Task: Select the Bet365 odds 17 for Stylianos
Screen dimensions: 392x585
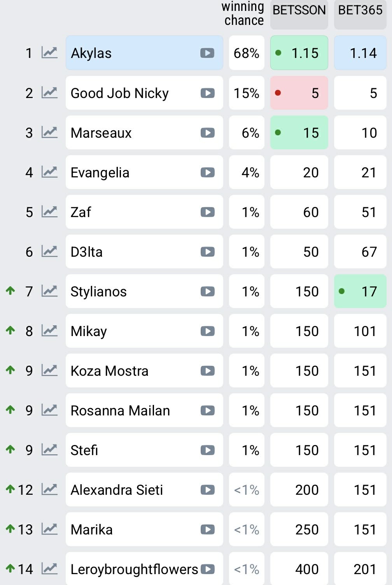Action: [x=360, y=291]
